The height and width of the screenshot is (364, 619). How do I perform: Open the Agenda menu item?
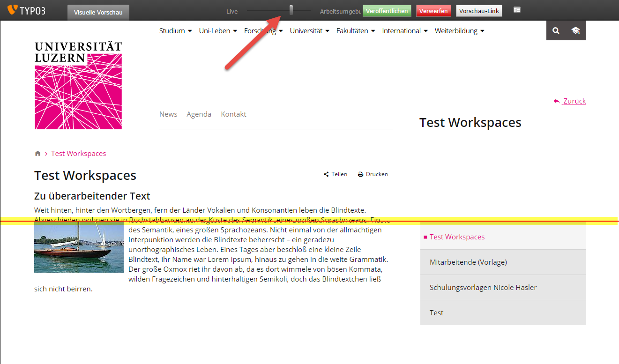(199, 114)
